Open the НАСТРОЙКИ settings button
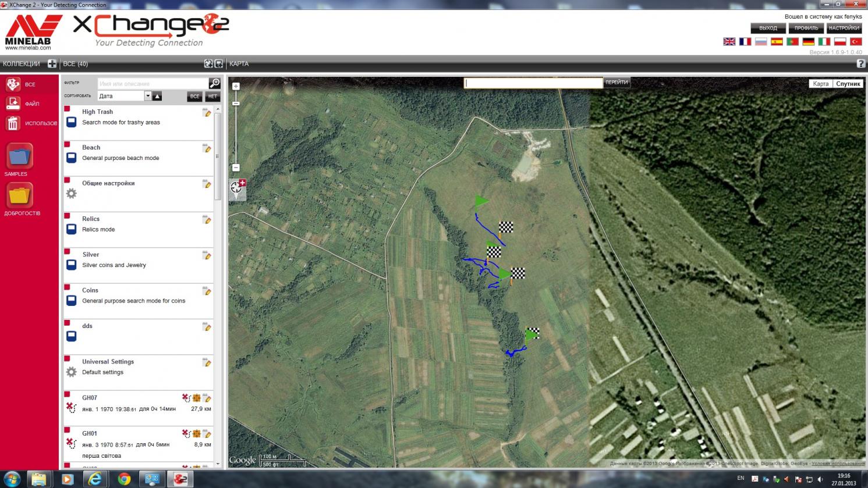Image resolution: width=868 pixels, height=488 pixels. pos(844,28)
